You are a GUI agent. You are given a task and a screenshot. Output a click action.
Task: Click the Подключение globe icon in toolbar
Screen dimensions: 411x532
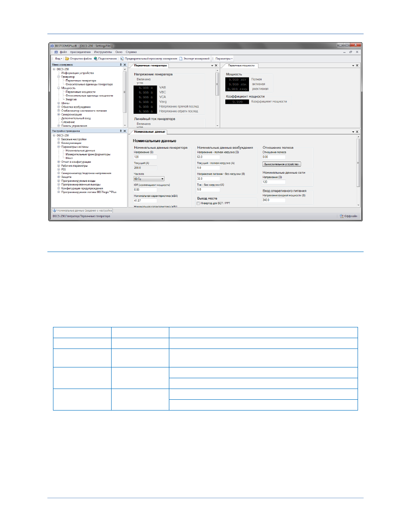96,59
